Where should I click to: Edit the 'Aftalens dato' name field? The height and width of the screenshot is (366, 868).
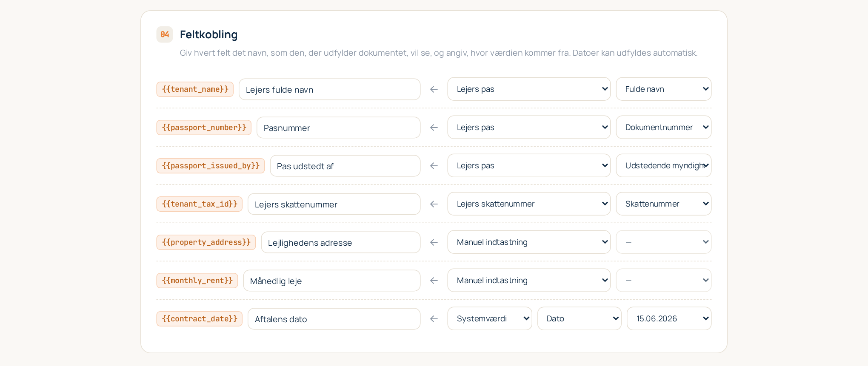pos(334,319)
